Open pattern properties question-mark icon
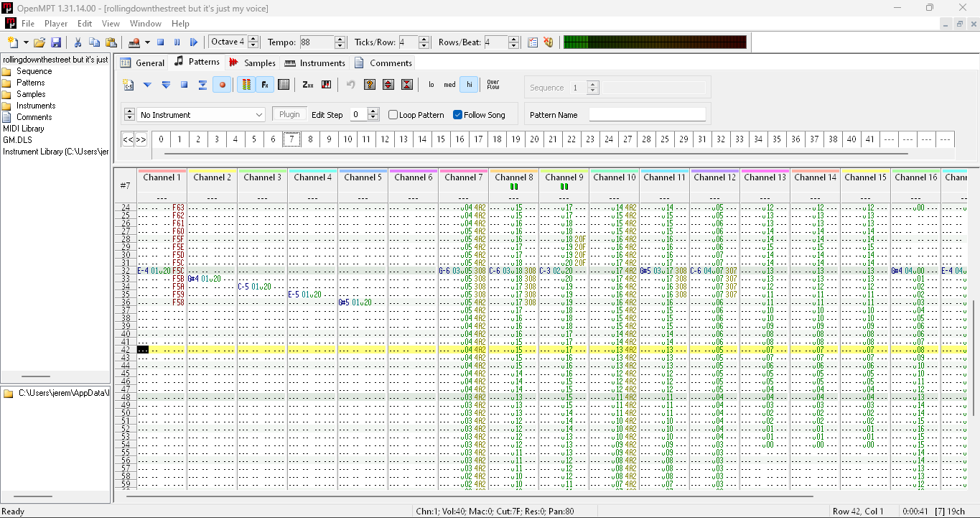The width and height of the screenshot is (980, 518). [x=370, y=85]
